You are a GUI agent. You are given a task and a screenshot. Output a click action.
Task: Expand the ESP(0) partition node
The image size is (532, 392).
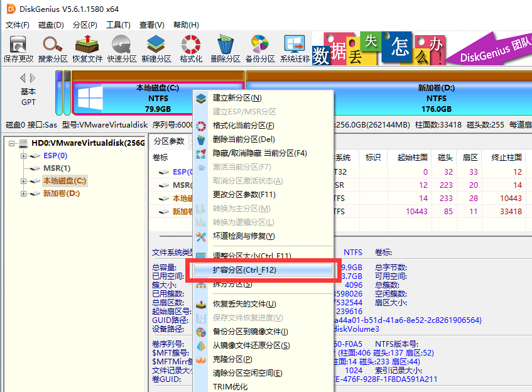pos(24,156)
